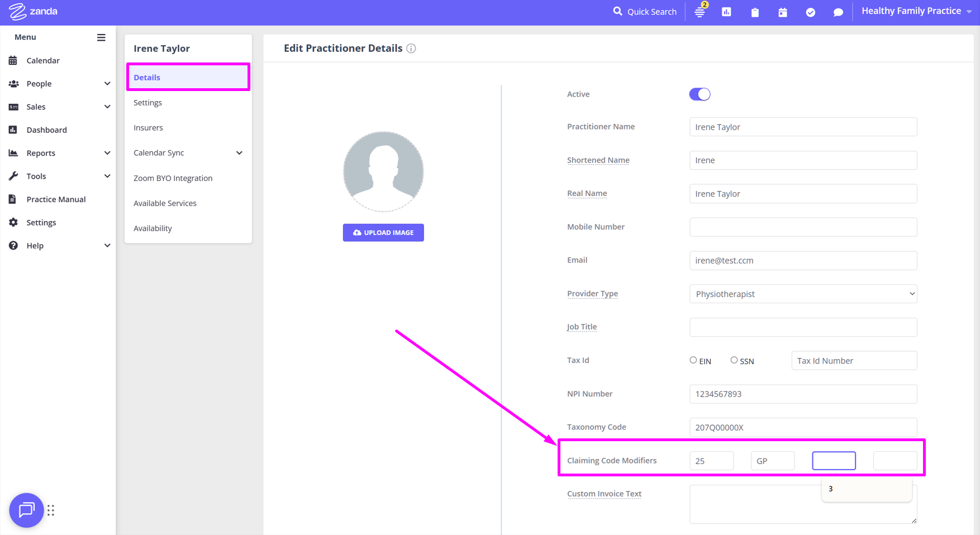Collapse the sidebar with hamburger menu icon
Viewport: 980px width, 535px height.
pos(101,37)
